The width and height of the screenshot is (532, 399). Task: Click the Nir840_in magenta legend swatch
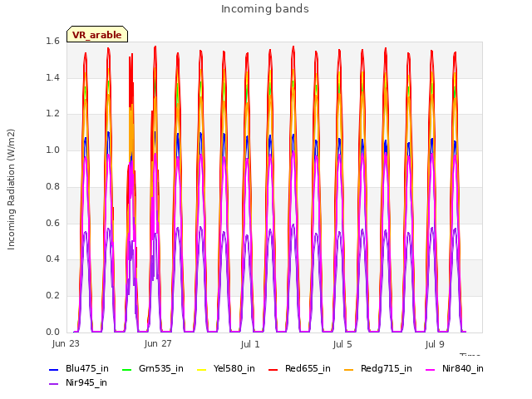(x=431, y=369)
